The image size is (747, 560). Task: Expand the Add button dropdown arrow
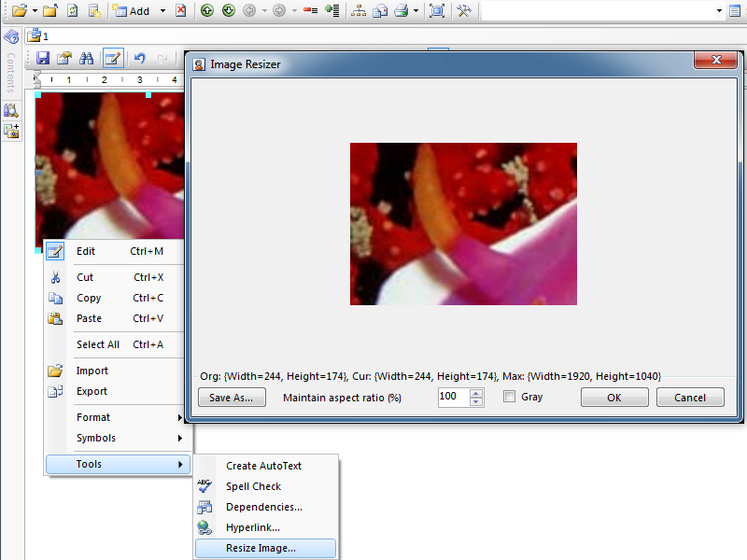[x=162, y=11]
